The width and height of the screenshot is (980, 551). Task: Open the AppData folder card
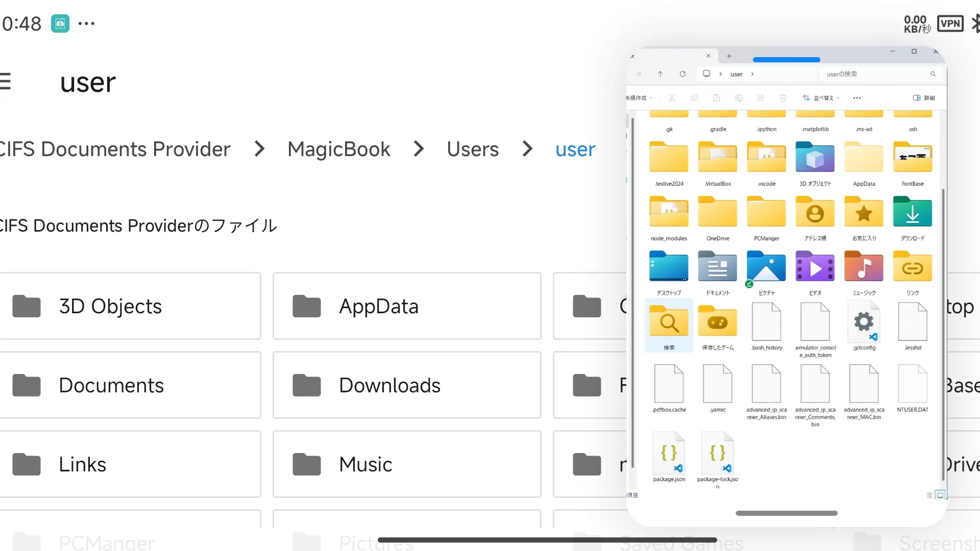(407, 306)
